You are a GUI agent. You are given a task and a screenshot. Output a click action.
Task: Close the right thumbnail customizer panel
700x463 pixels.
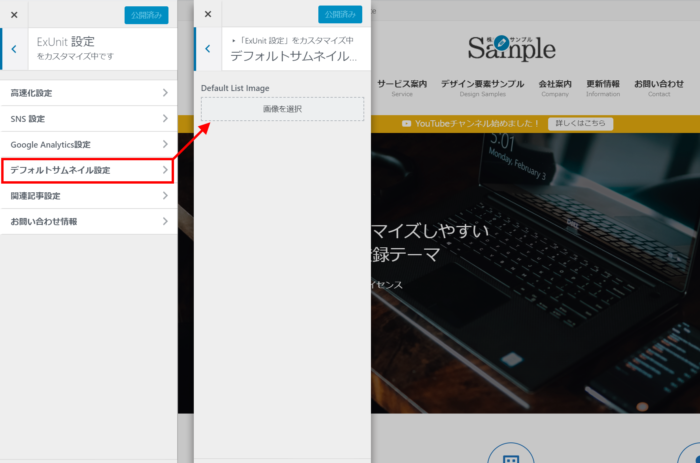click(x=208, y=14)
